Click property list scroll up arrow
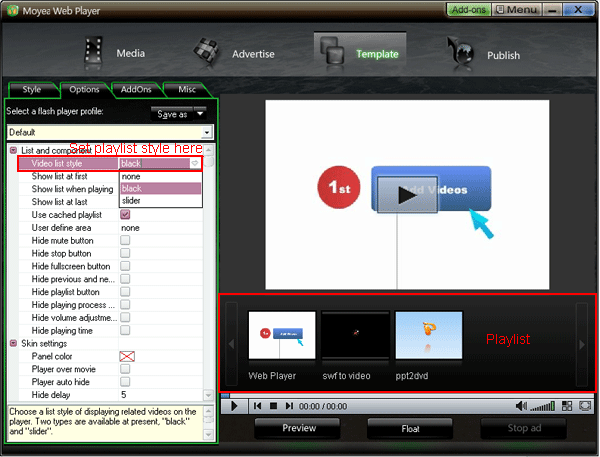 pos(209,150)
